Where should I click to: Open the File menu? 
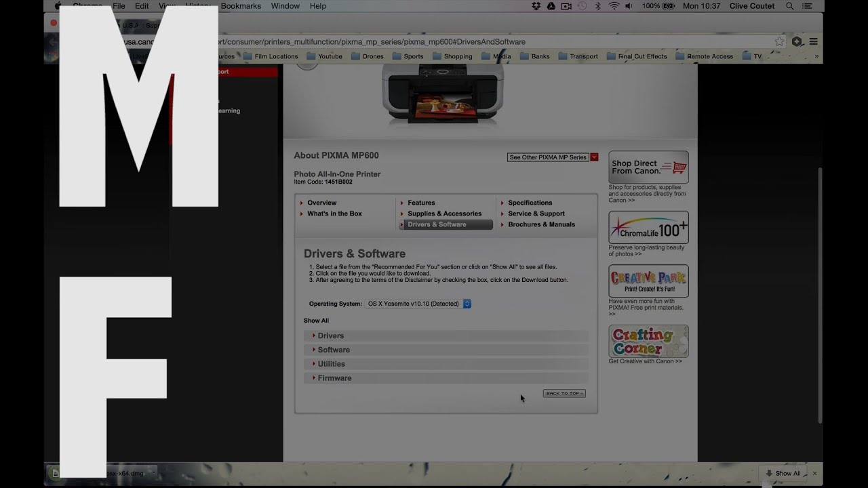(x=119, y=6)
